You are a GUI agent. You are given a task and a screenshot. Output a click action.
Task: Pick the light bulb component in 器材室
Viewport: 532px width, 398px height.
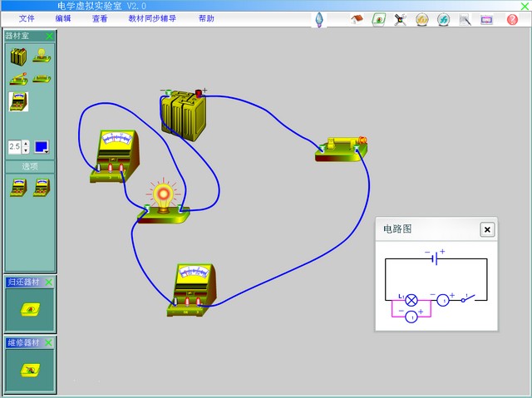[40, 56]
